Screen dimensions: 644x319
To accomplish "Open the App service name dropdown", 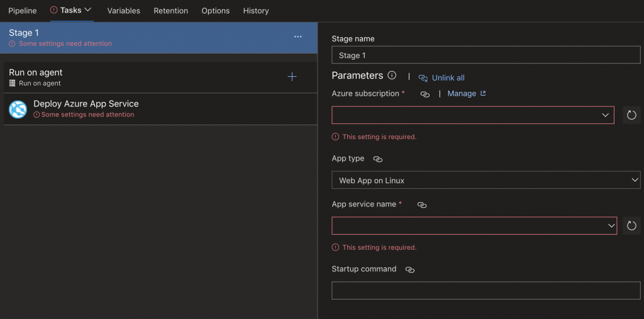I will point(474,226).
